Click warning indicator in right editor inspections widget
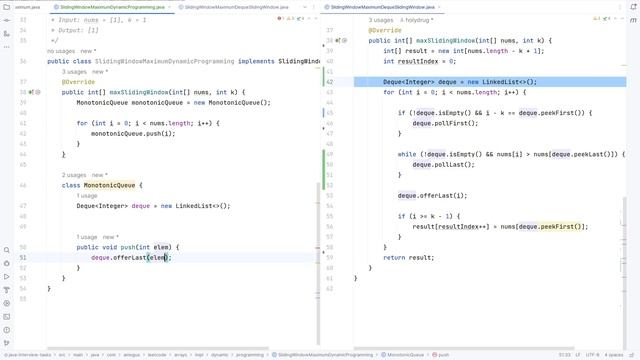This screenshot has width=640, height=360. pos(596,18)
